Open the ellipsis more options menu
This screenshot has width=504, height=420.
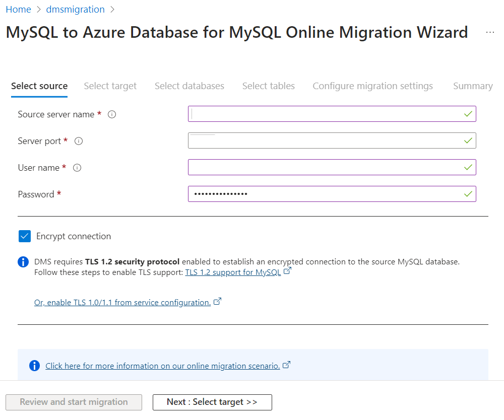490,32
